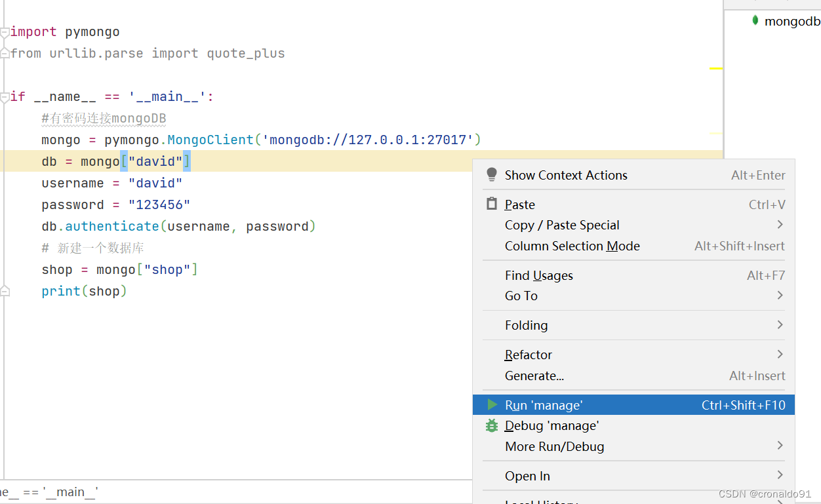This screenshot has height=504, width=821.
Task: Open the Open In menu entry
Action: coord(633,476)
